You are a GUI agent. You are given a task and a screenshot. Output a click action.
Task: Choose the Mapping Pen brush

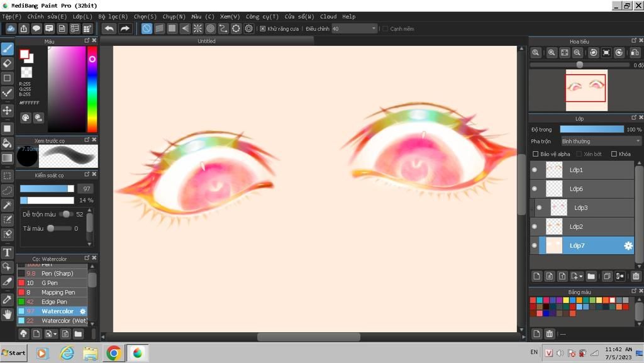58,293
